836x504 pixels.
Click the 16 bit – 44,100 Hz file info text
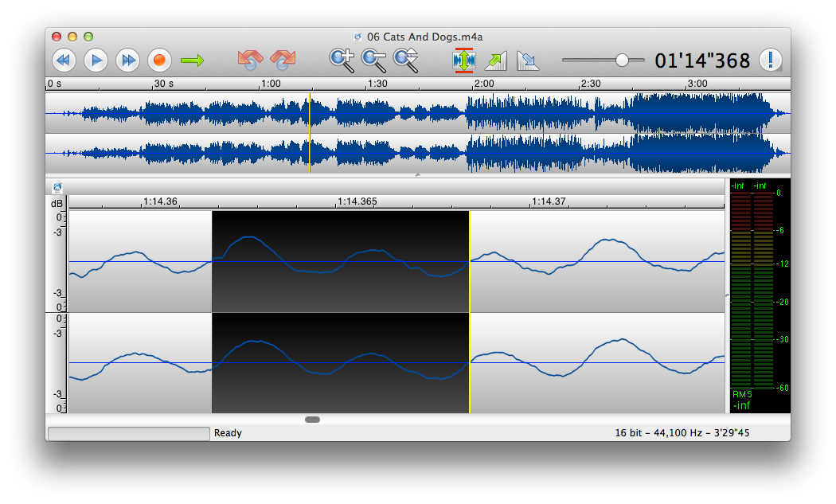pos(682,433)
